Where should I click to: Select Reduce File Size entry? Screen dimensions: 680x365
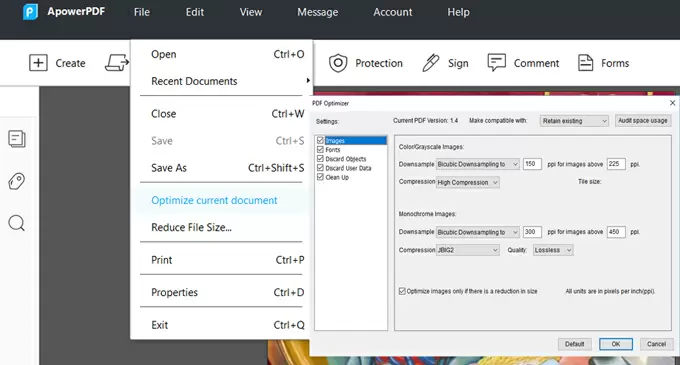(x=222, y=227)
